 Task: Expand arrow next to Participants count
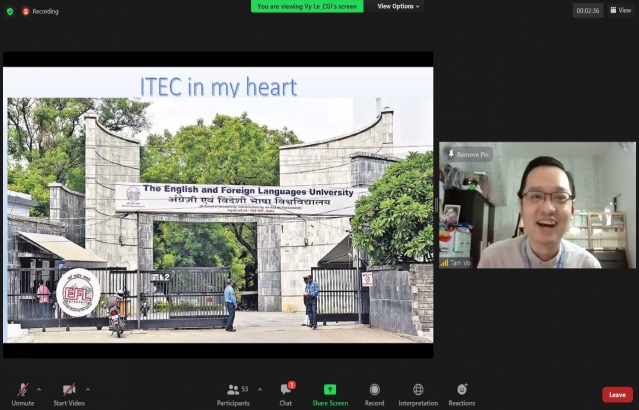(x=260, y=390)
